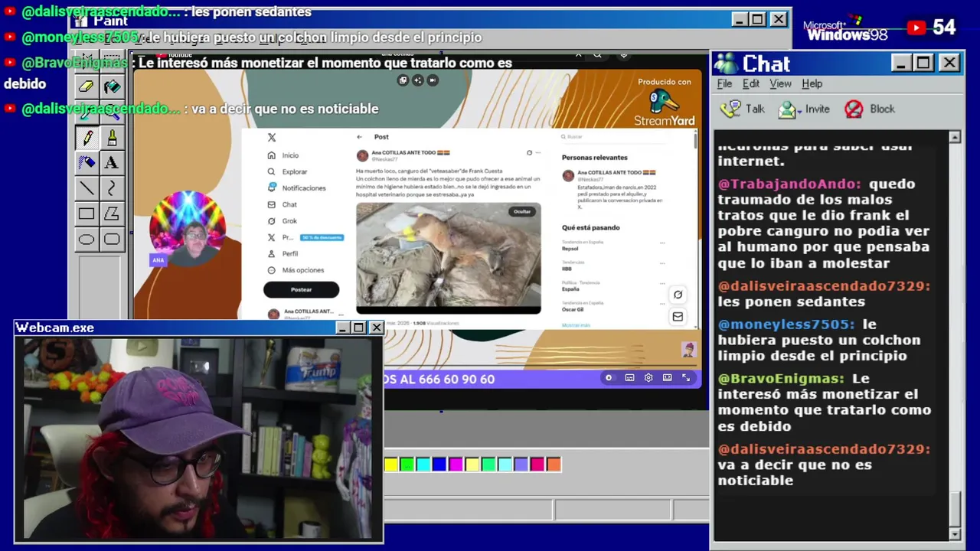Open the Help menu in Chat window
The width and height of the screenshot is (980, 551).
[x=812, y=83]
